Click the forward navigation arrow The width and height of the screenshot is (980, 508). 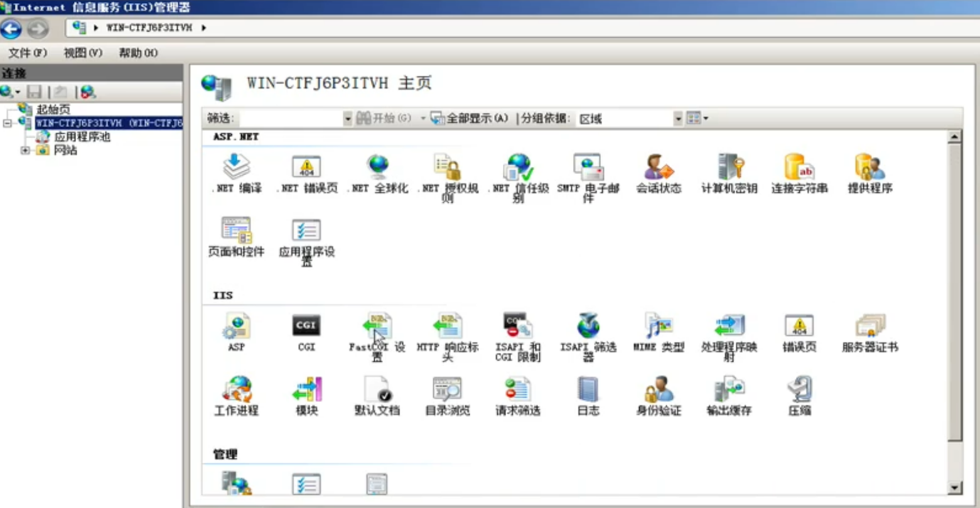(x=38, y=28)
